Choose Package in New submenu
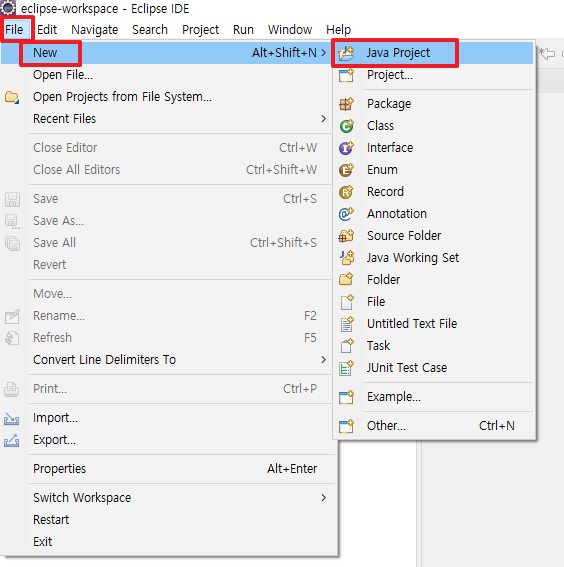The width and height of the screenshot is (564, 567). tap(433, 104)
